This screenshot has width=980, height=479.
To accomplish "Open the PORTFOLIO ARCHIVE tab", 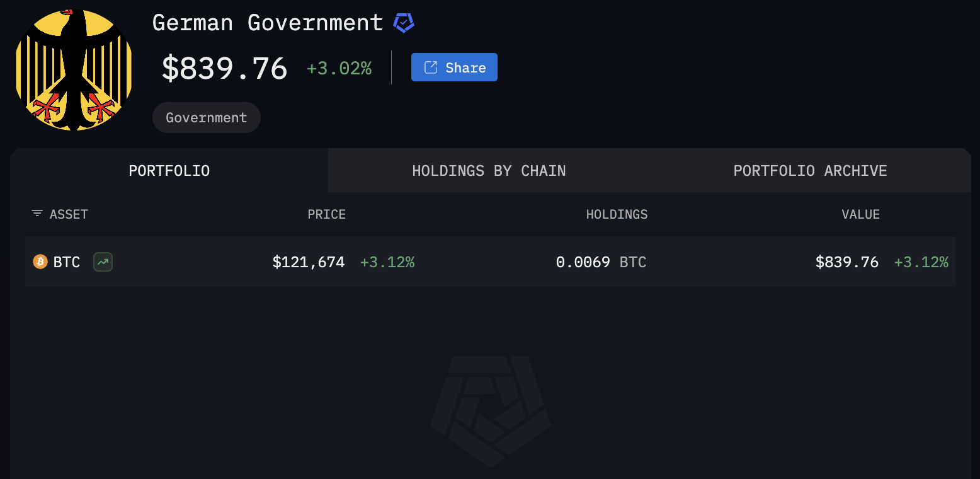I will [810, 170].
